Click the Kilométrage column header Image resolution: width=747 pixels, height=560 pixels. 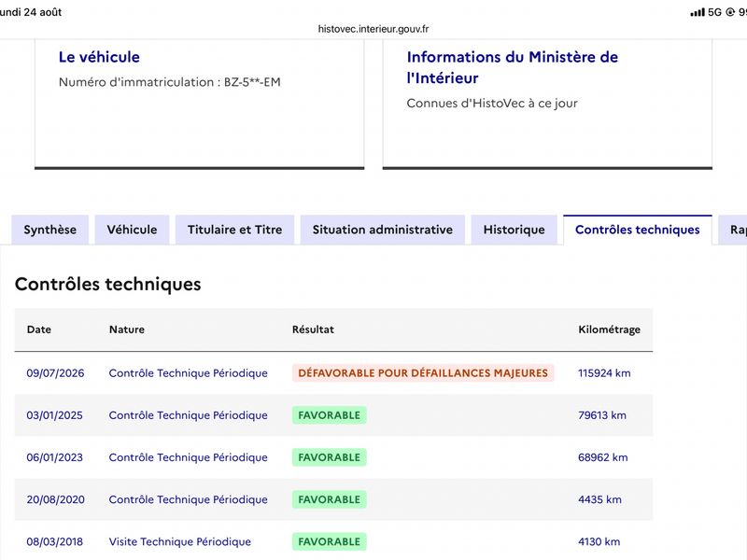tap(610, 329)
